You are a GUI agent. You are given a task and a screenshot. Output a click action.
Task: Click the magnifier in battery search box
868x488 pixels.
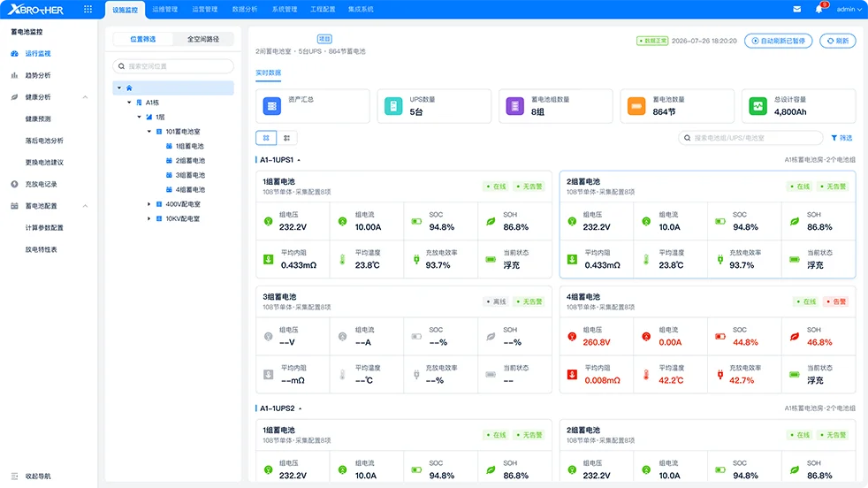[687, 138]
